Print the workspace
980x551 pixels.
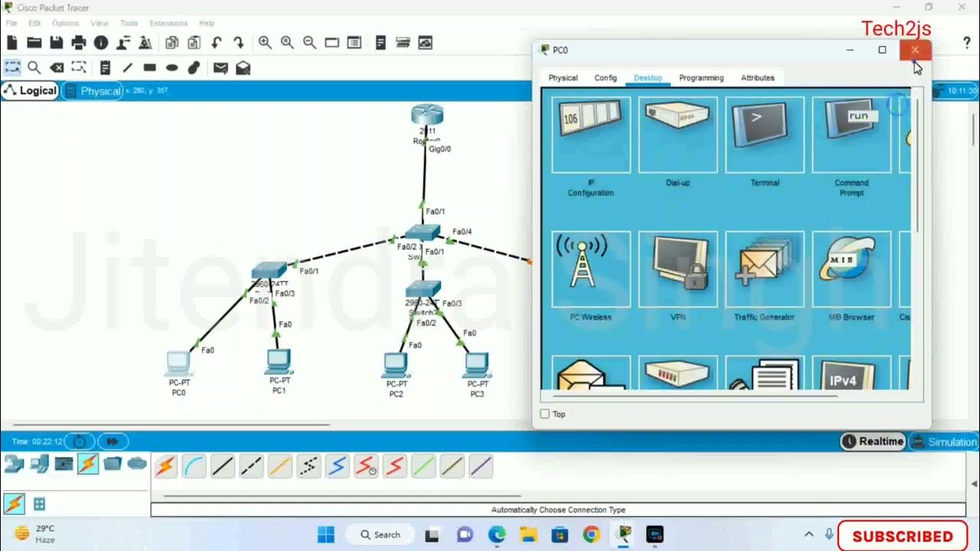(78, 43)
